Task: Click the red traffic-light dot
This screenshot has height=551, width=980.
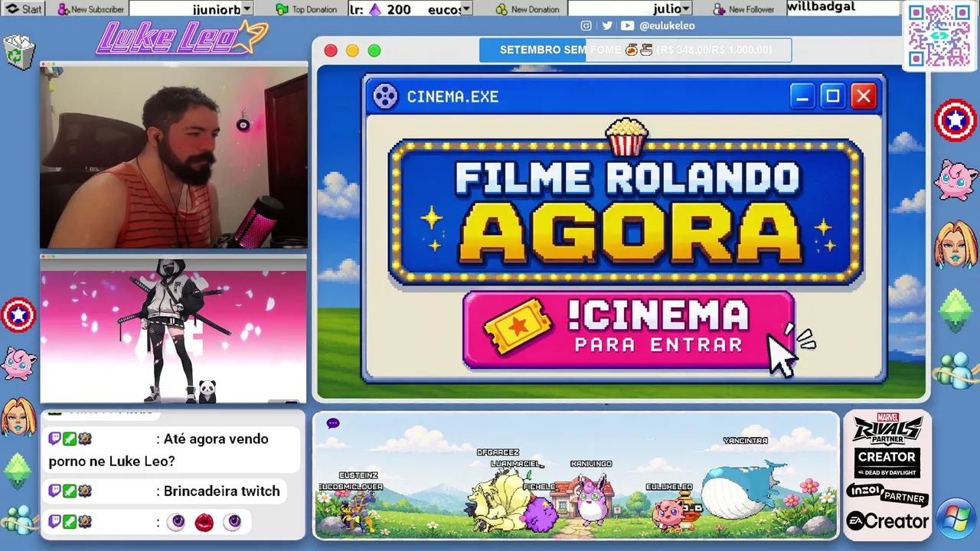Action: (x=331, y=51)
